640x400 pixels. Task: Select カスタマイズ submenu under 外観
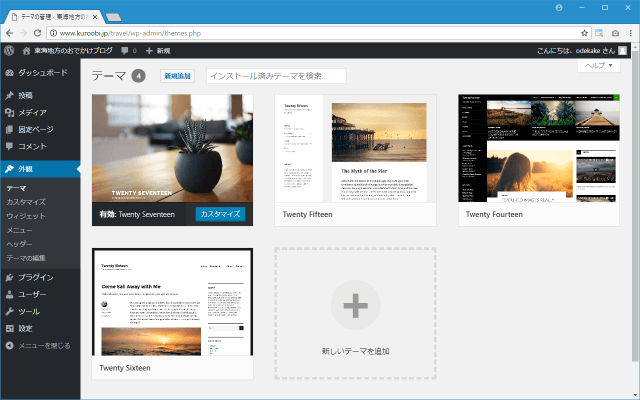[x=26, y=202]
